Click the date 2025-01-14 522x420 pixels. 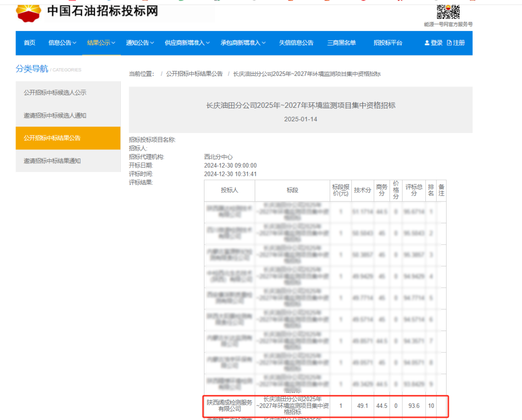tap(301, 119)
